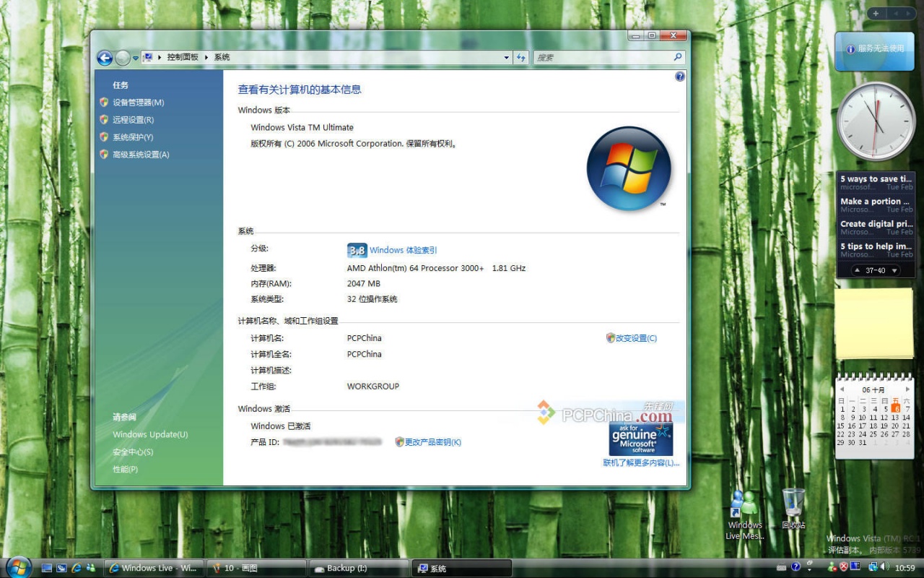Click the service unavailable info gadget
The height and width of the screenshot is (578, 924).
[x=875, y=51]
